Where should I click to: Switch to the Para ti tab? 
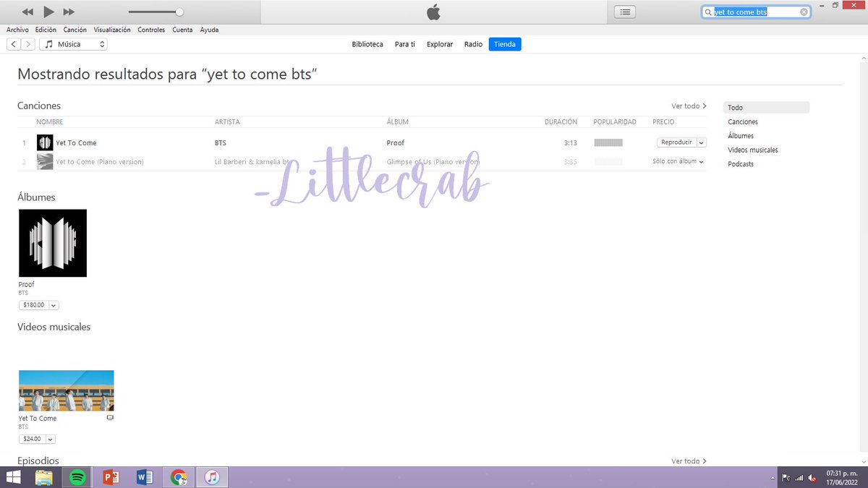405,45
